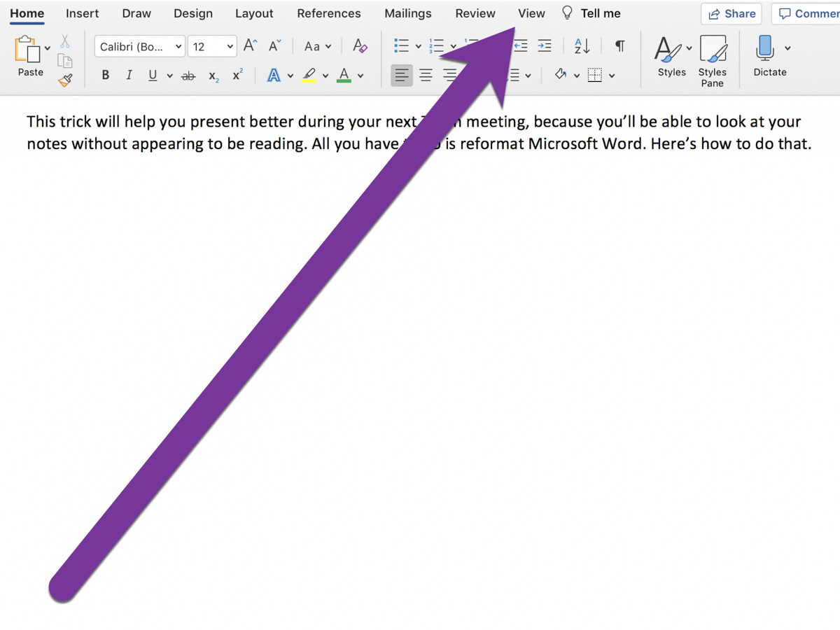Open the Insert ribbon tab
840x630 pixels.
coord(82,13)
